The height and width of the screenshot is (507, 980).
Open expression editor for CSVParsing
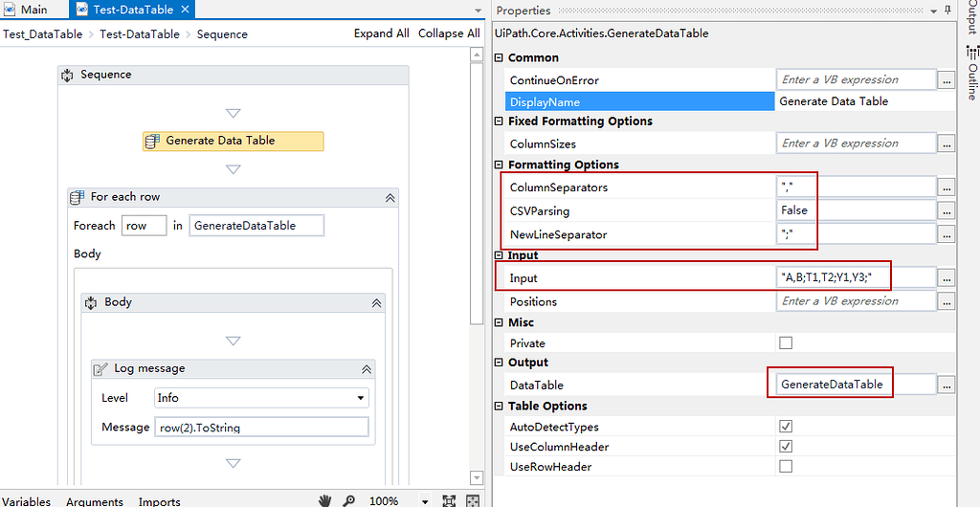point(947,211)
